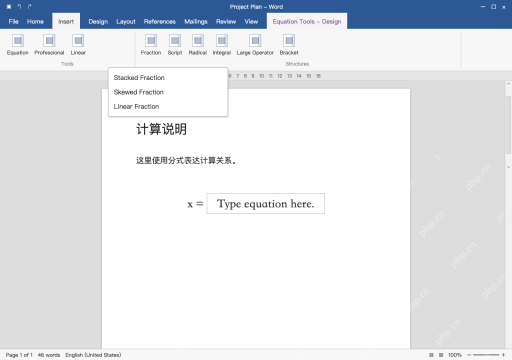Switch to the References tab
Viewport: 512px width, 360px height.
[160, 22]
